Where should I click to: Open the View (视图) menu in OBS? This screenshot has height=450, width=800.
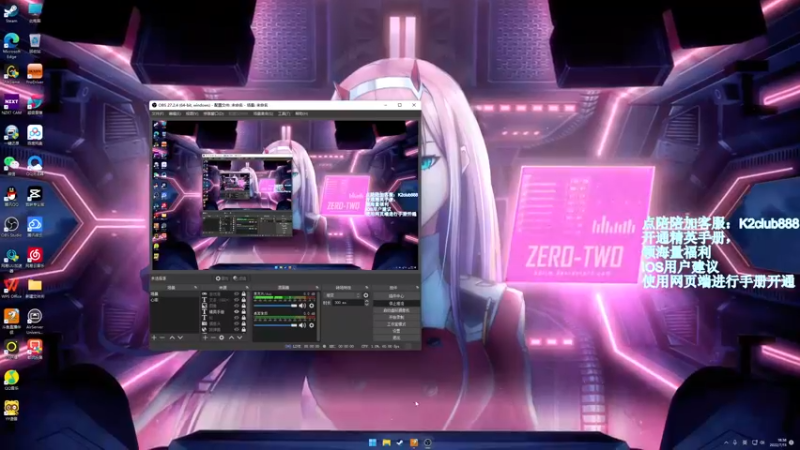tap(192, 114)
